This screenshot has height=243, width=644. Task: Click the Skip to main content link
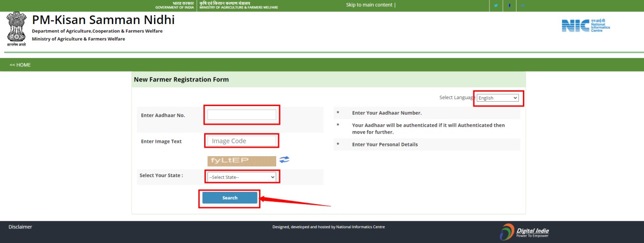point(370,5)
